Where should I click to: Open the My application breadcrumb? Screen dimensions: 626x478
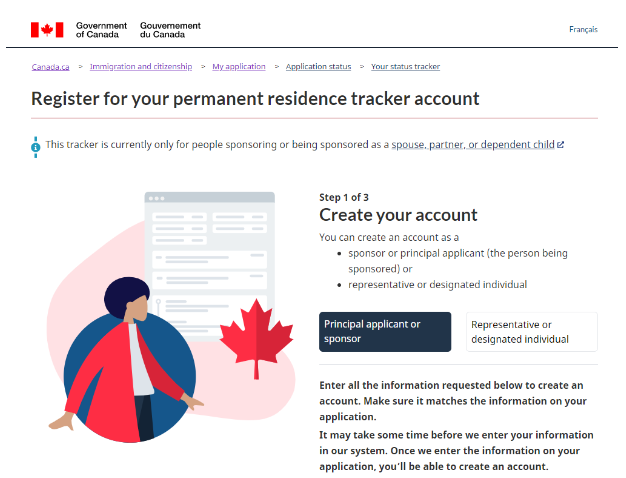pyautogui.click(x=239, y=66)
